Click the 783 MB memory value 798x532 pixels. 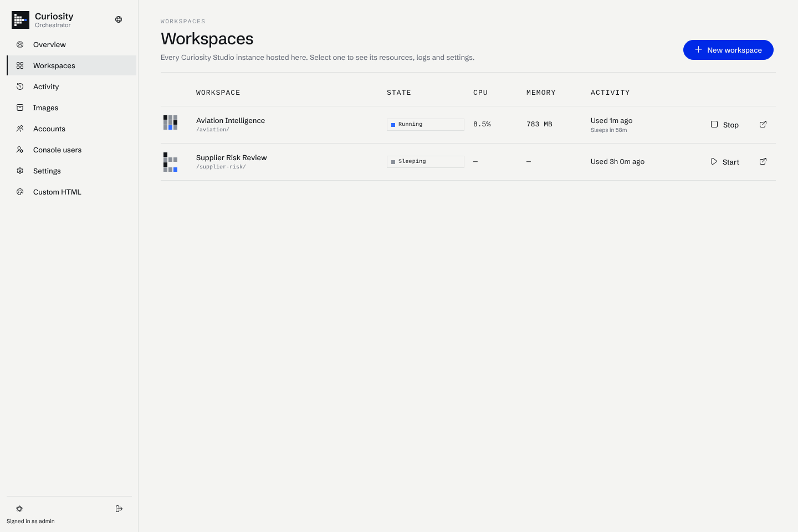tap(539, 124)
